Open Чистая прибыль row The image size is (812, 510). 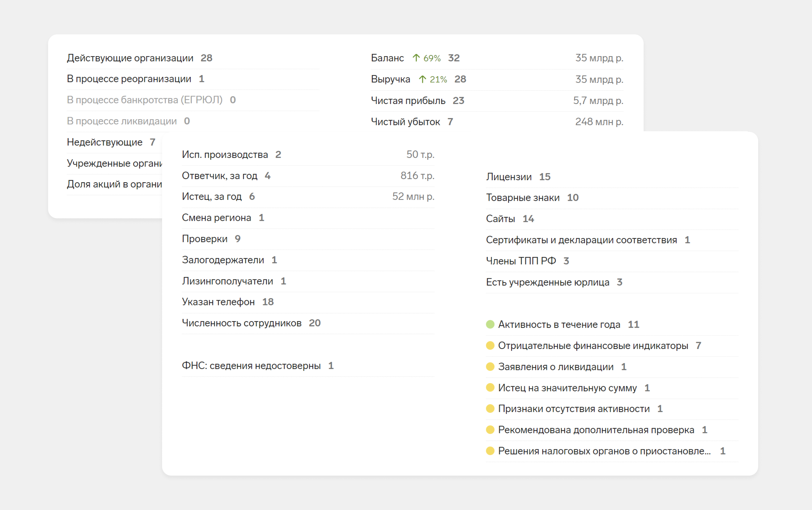(x=497, y=101)
